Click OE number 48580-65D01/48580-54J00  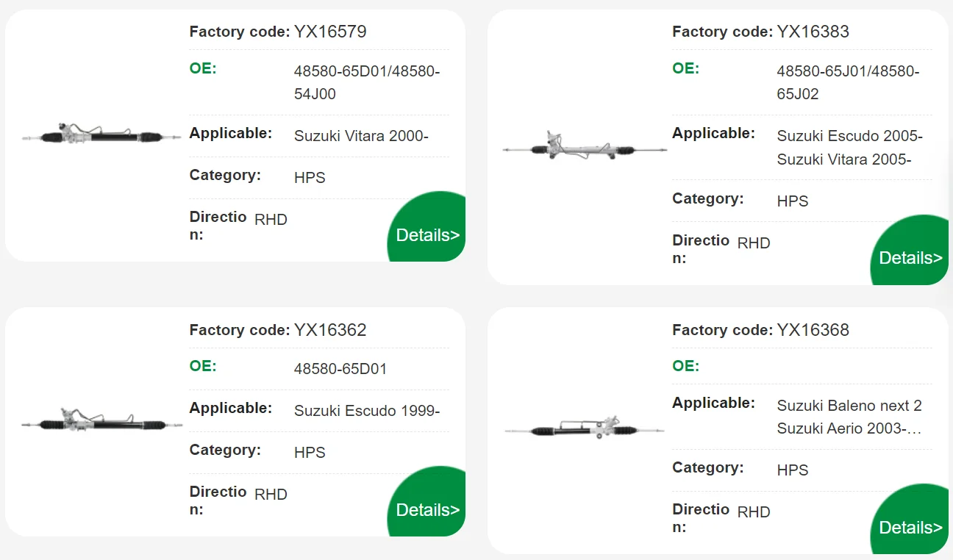pyautogui.click(x=367, y=82)
